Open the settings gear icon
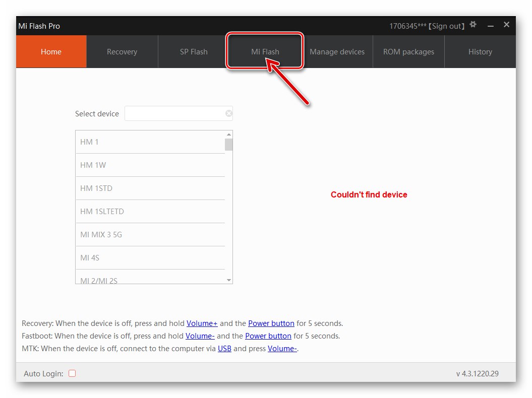532x398 pixels. 473,24
